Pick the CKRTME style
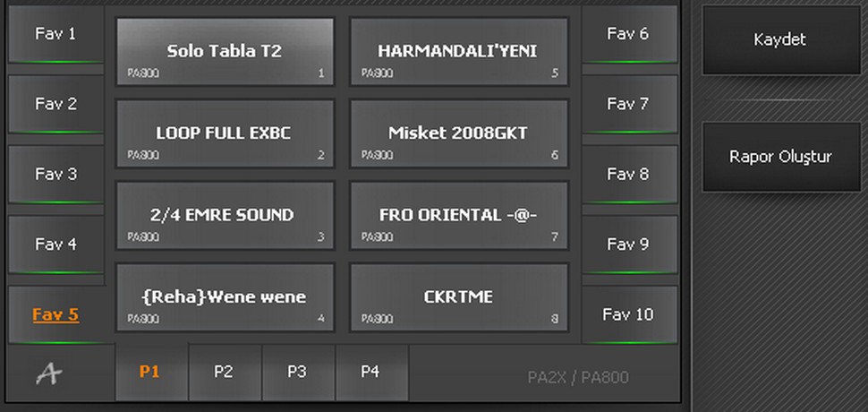The image size is (868, 412). [459, 297]
